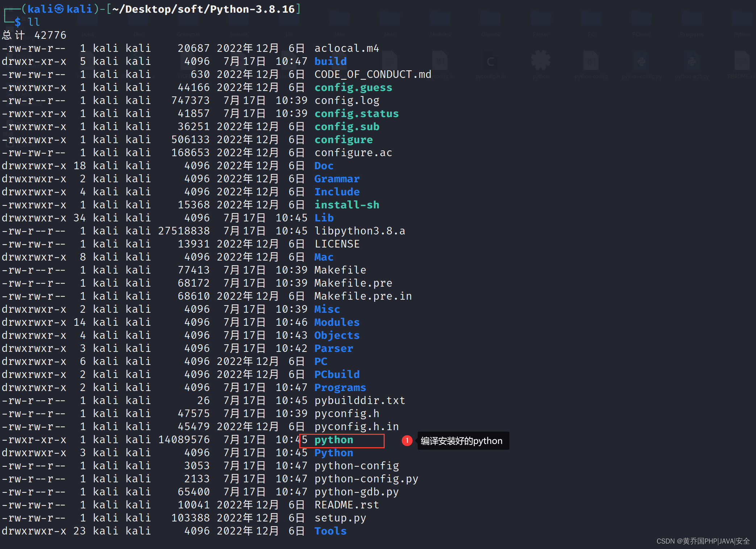756x549 pixels.
Task: Click the install-sh script name
Action: (x=347, y=205)
